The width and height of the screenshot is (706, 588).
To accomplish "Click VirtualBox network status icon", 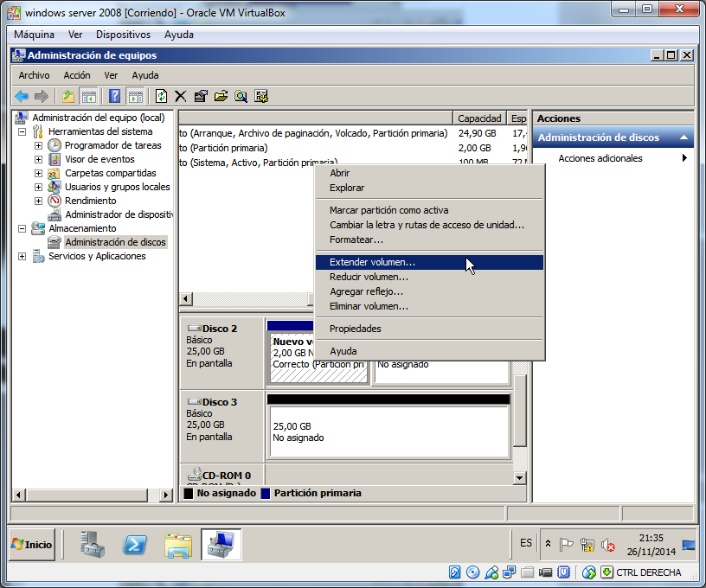I will (x=510, y=572).
